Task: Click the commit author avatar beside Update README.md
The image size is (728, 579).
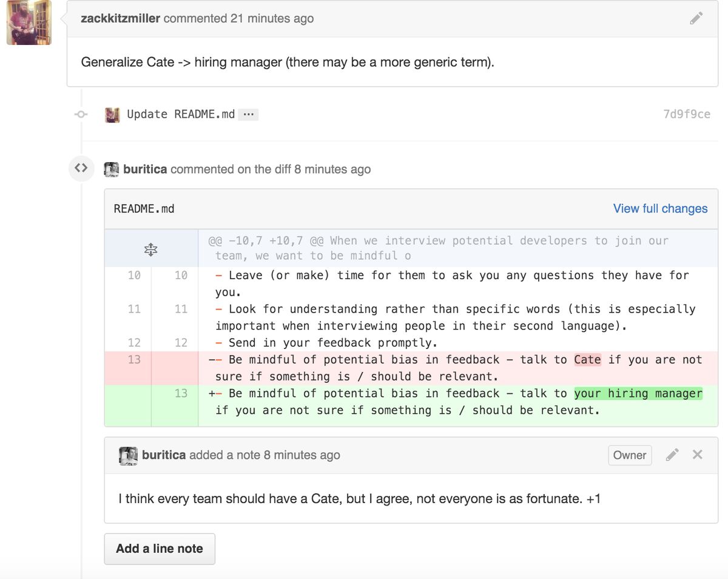Action: pos(112,114)
